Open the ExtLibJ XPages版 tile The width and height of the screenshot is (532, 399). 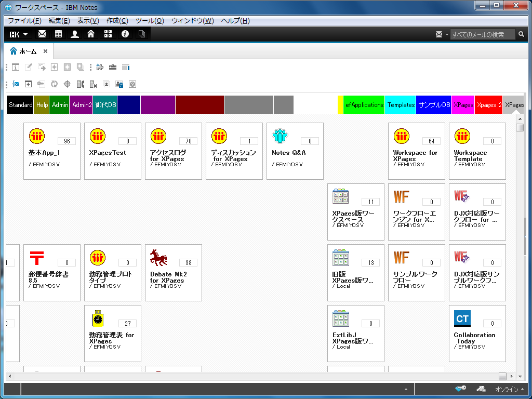(x=356, y=333)
